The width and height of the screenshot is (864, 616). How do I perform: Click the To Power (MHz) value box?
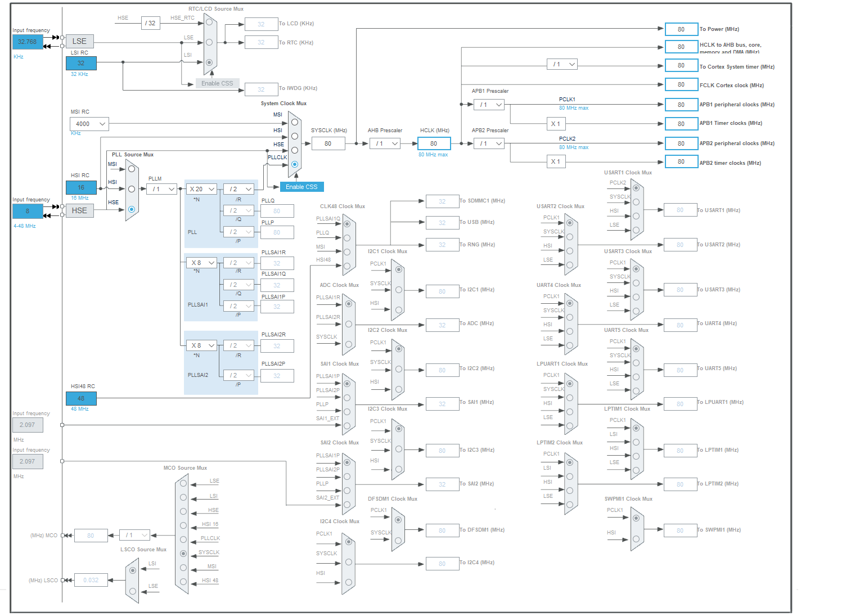681,29
